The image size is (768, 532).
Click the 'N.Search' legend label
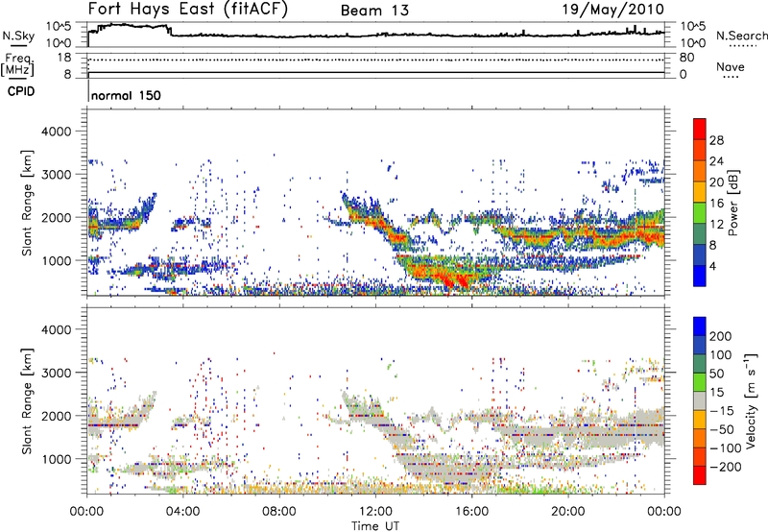click(741, 36)
